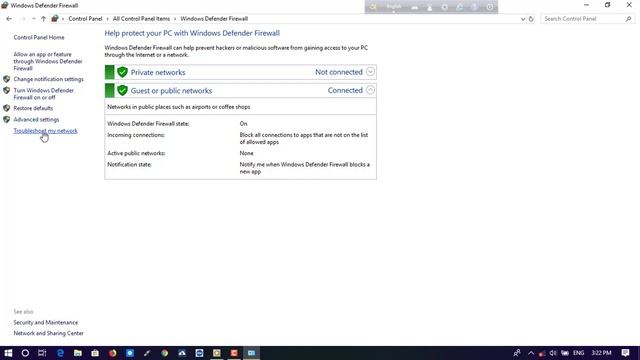Screen dimensions: 640x360
Task: Open Microsoft Store from taskbar
Action: 95,353
